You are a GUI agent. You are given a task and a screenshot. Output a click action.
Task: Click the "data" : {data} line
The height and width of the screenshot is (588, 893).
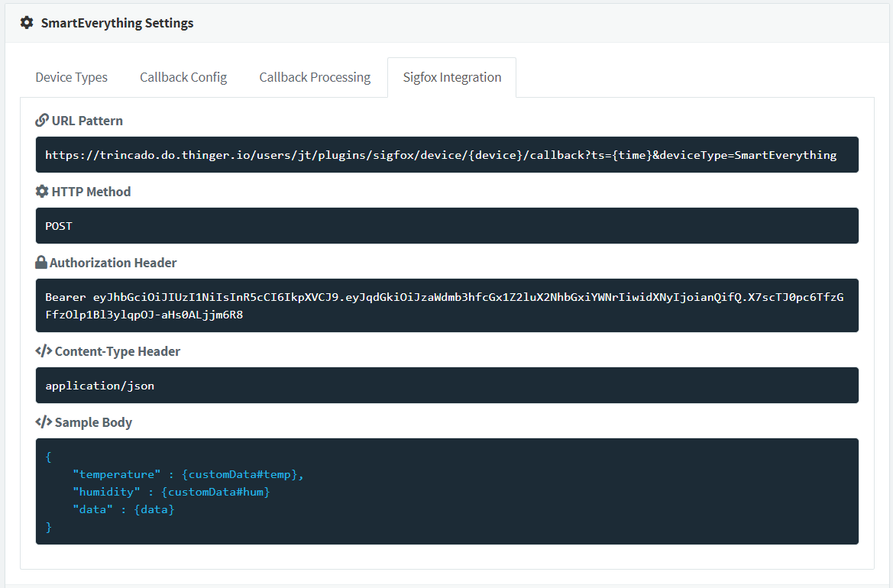click(x=123, y=509)
